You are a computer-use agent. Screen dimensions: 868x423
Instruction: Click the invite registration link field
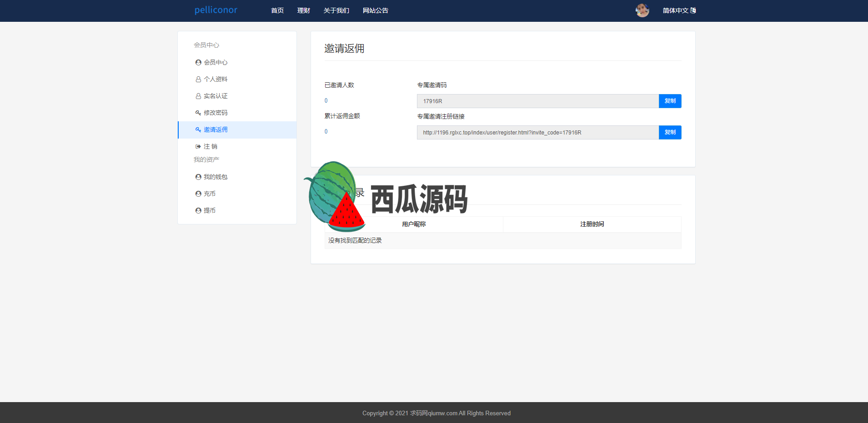click(x=538, y=132)
